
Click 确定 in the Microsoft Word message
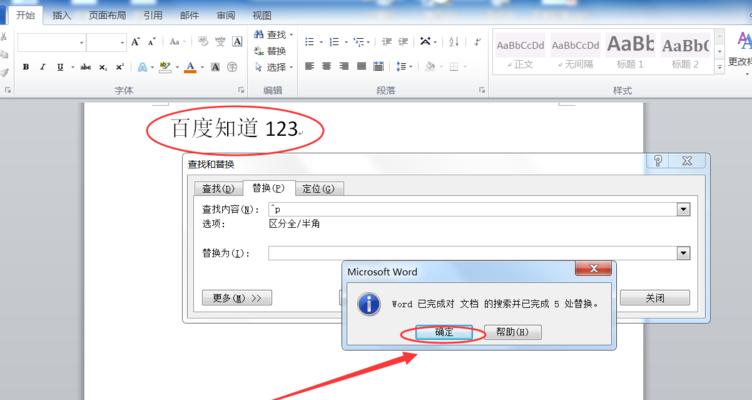click(x=444, y=332)
